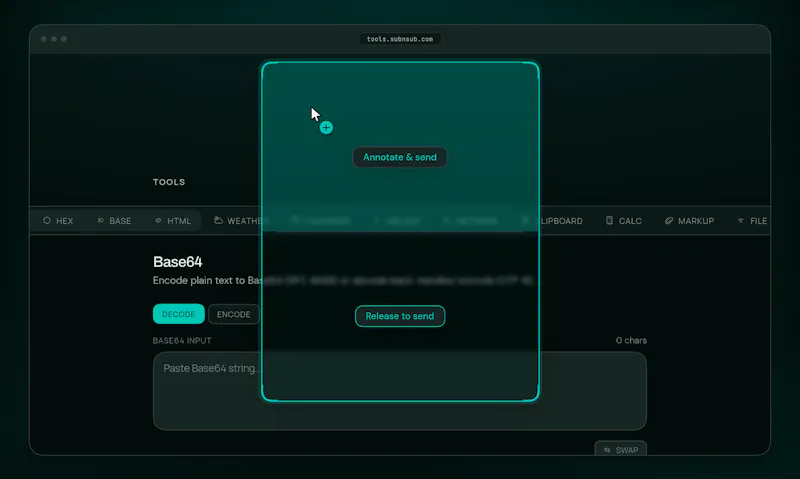Viewport: 800px width, 479px height.
Task: Click the TOOLS section label
Action: (169, 182)
